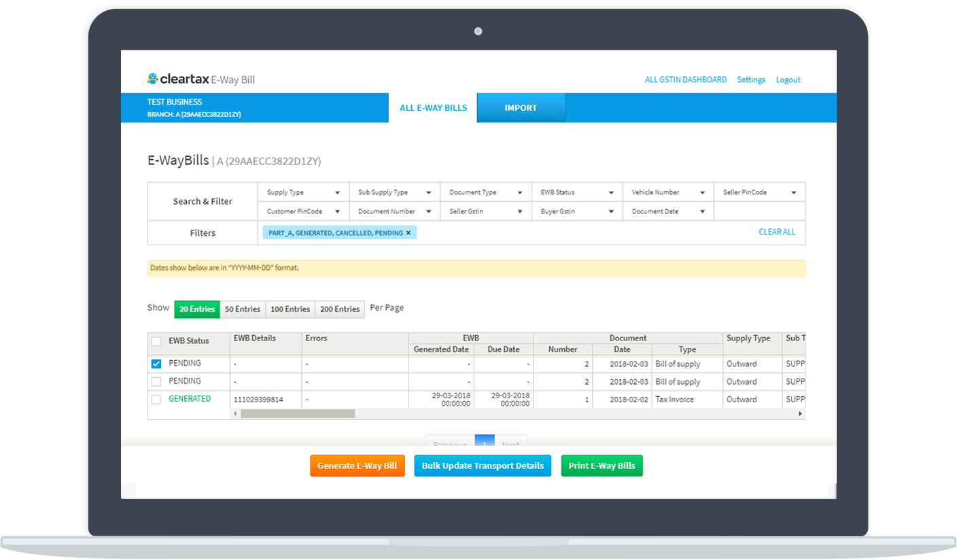Click the CLEAR ALL filters link
The height and width of the screenshot is (560, 957).
coord(777,232)
